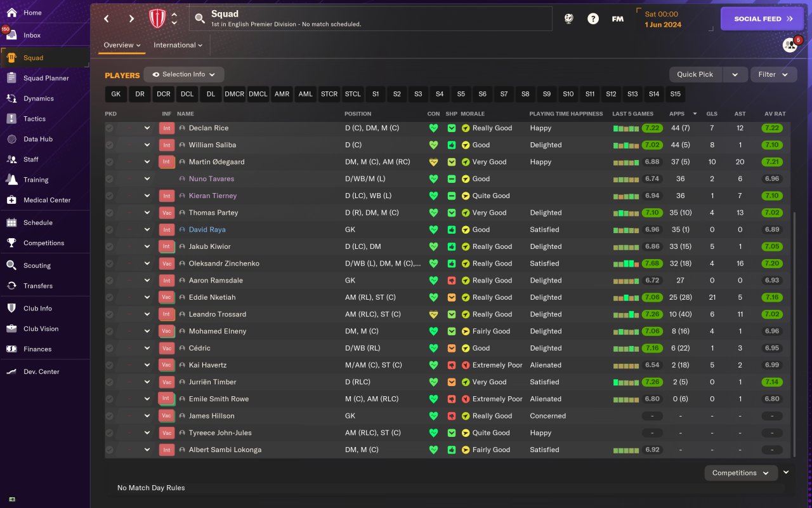Viewport: 812px width, 508px height.
Task: Open Nuno Tavares' player profile
Action: (x=211, y=179)
